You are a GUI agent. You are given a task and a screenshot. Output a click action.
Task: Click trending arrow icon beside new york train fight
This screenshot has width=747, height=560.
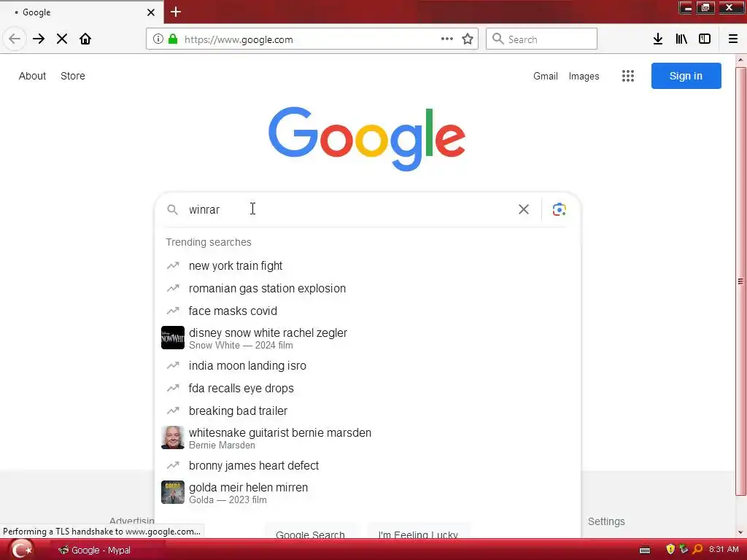tap(173, 265)
